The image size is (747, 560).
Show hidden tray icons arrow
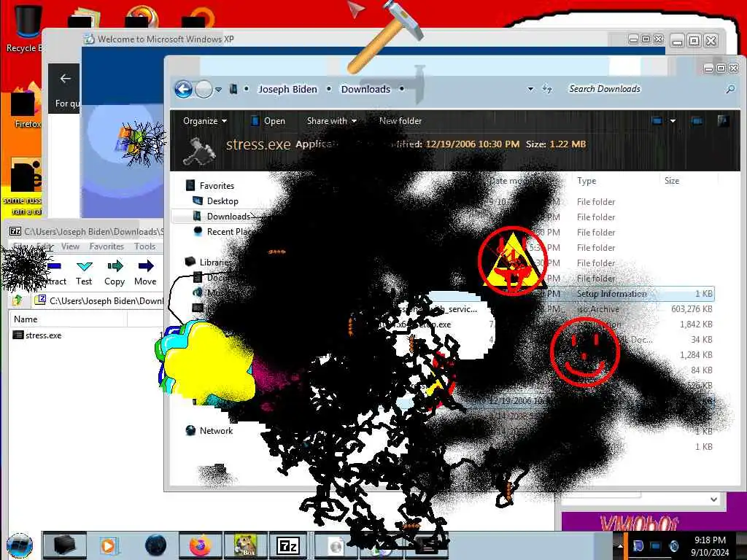coord(620,545)
